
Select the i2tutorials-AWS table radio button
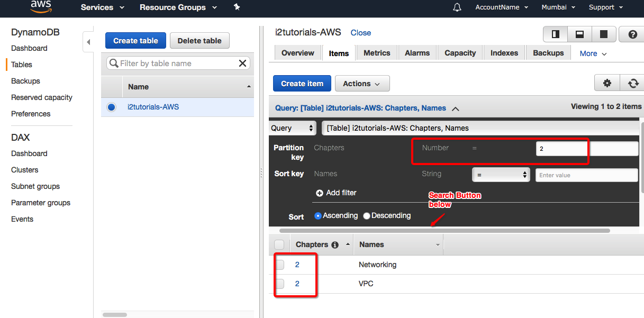point(111,107)
